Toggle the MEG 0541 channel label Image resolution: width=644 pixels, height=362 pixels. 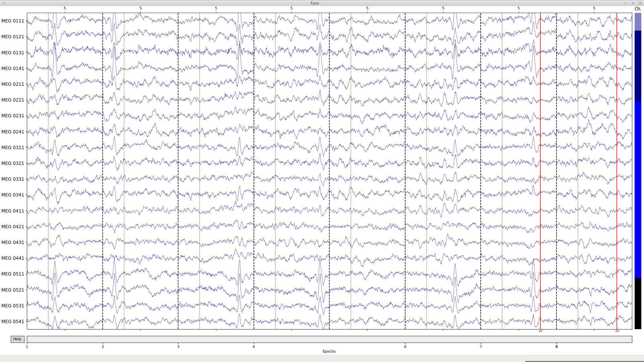(13, 321)
